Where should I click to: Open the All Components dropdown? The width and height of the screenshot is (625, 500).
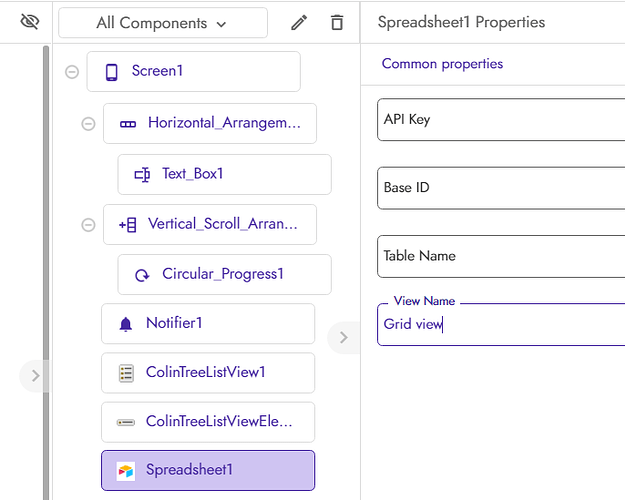(163, 23)
